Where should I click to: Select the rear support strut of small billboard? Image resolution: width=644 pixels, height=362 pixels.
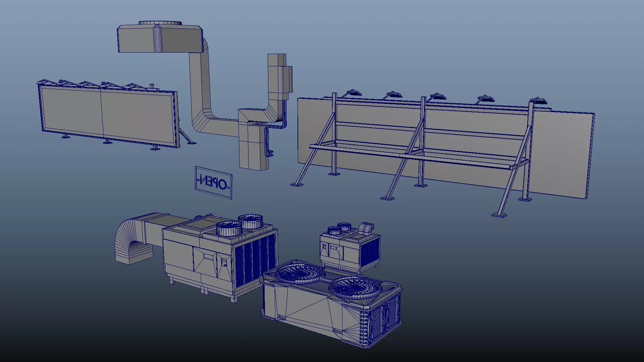185,136
